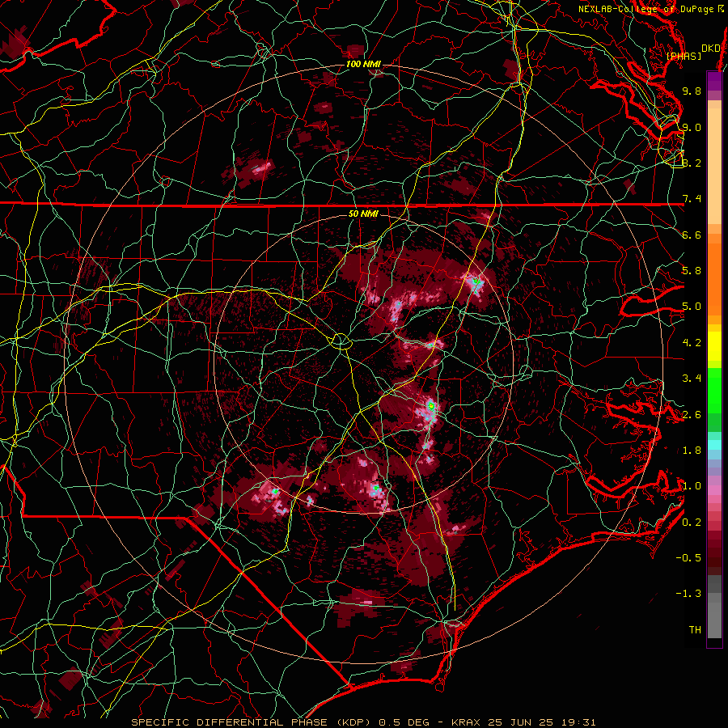Select the -1.3 scale label

[688, 594]
